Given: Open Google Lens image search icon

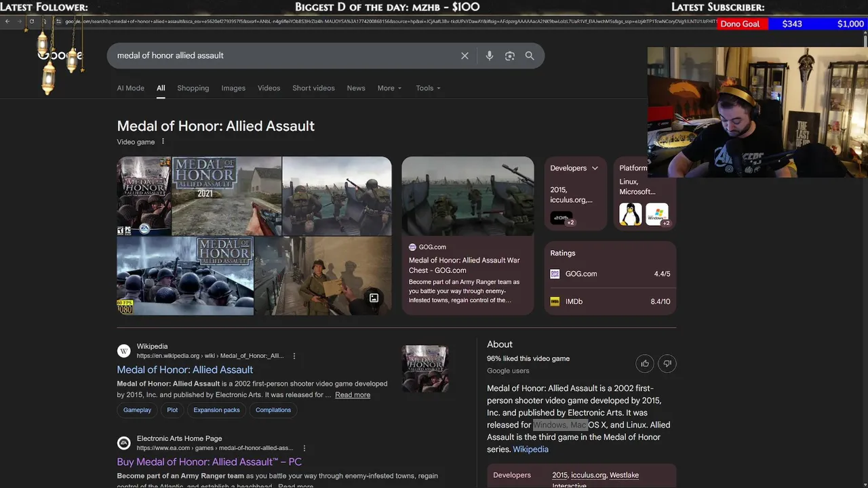Looking at the screenshot, I should point(510,56).
